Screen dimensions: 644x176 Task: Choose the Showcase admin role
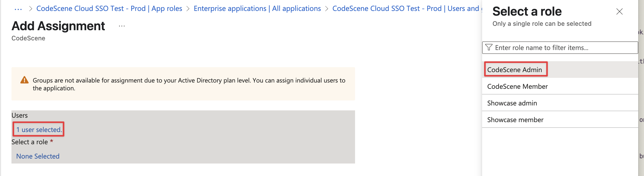pos(560,103)
